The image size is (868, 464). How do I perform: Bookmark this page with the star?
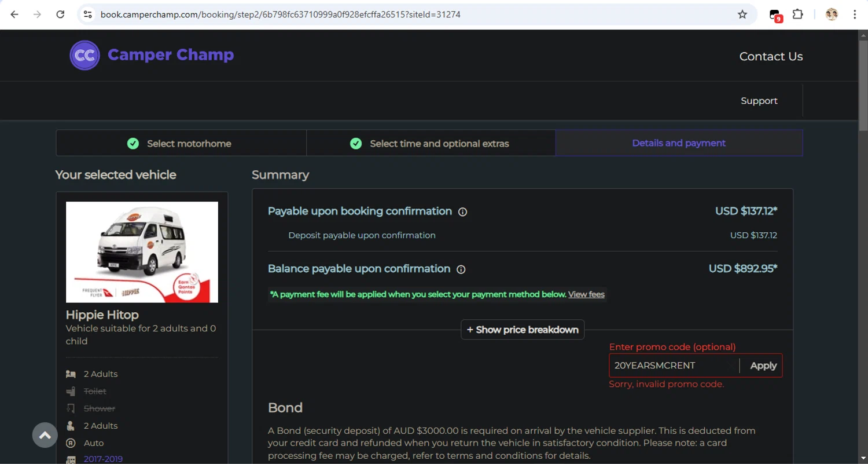742,14
